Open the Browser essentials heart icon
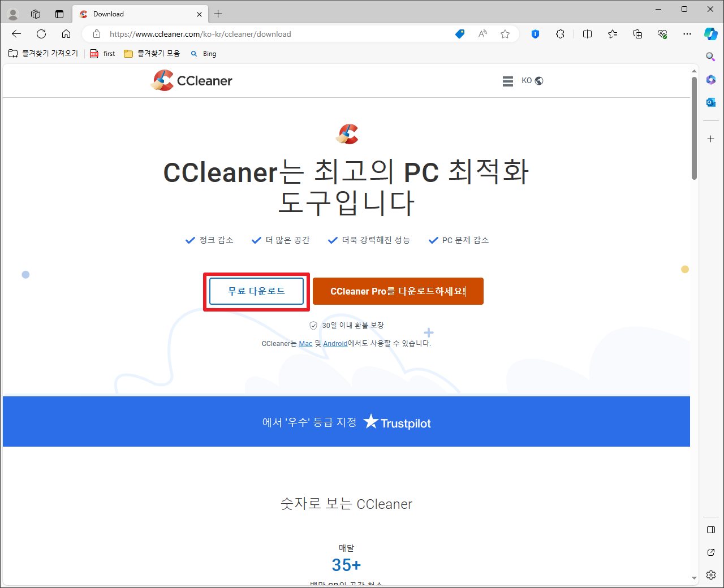The image size is (724, 588). point(662,34)
